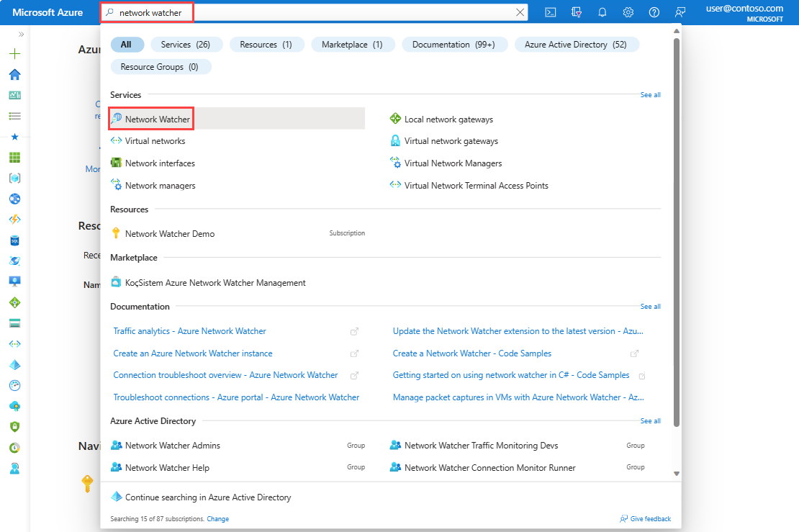Select the Documentation filter pill
This screenshot has height=532, width=799.
coord(453,45)
